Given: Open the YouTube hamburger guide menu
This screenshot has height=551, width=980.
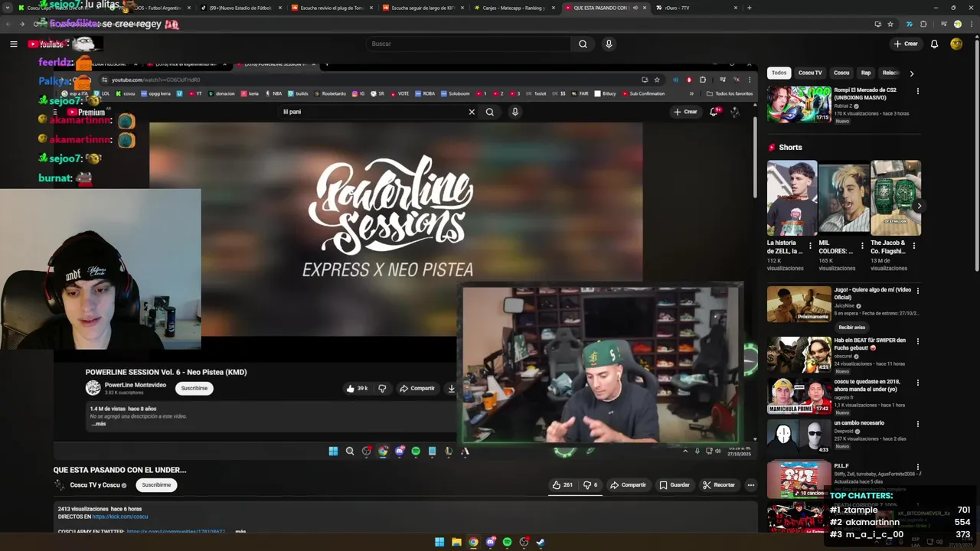Looking at the screenshot, I should (14, 44).
